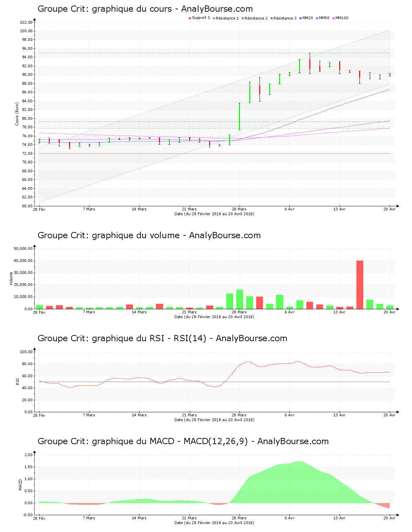Click the '50,000.00' value on volume axis

coord(23,248)
